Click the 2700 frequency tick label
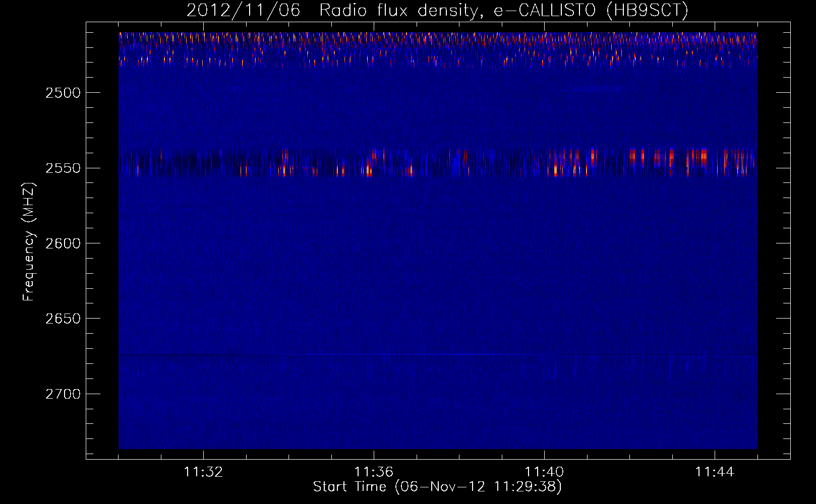The width and height of the screenshot is (816, 504). 63,394
